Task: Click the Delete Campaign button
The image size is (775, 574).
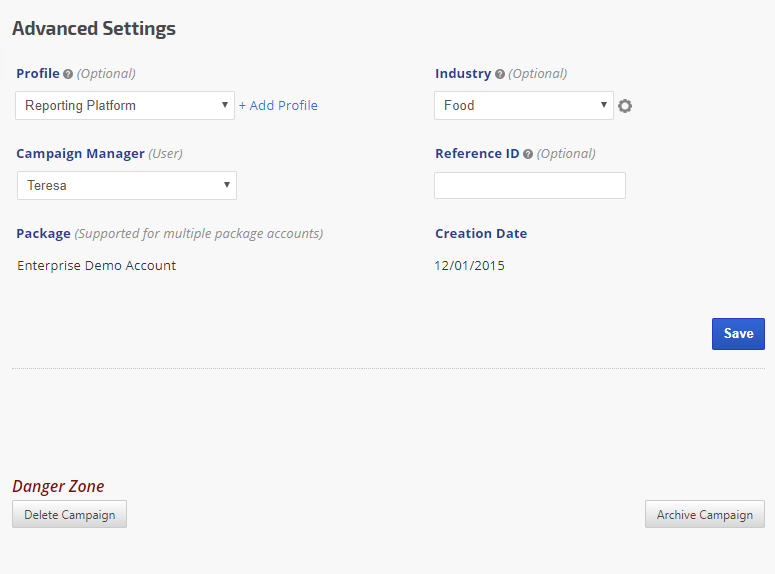Action: (x=69, y=515)
